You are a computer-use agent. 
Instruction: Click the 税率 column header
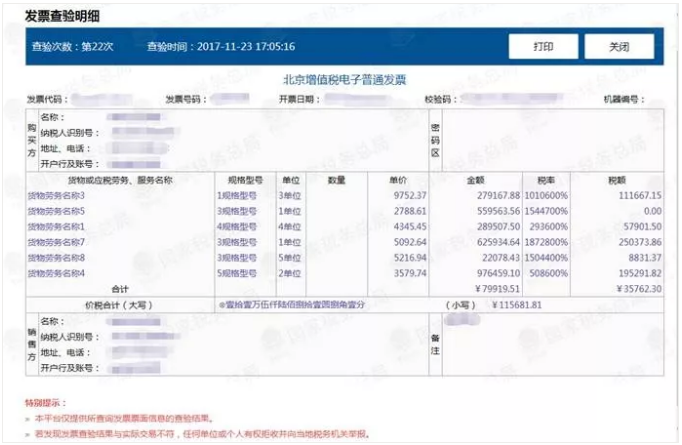[x=546, y=181]
